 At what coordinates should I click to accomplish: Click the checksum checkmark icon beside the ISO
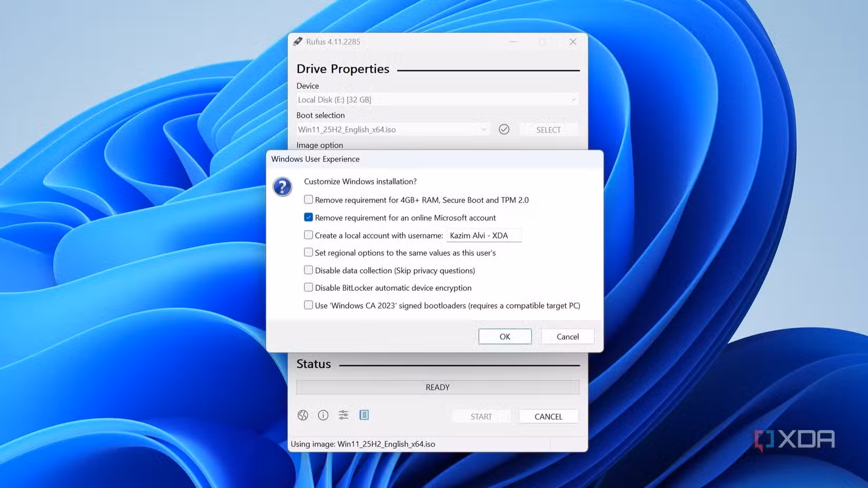(504, 129)
